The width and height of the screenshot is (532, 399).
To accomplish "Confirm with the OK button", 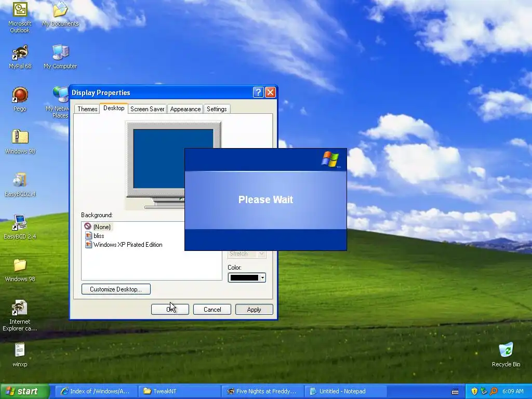I will point(170,310).
